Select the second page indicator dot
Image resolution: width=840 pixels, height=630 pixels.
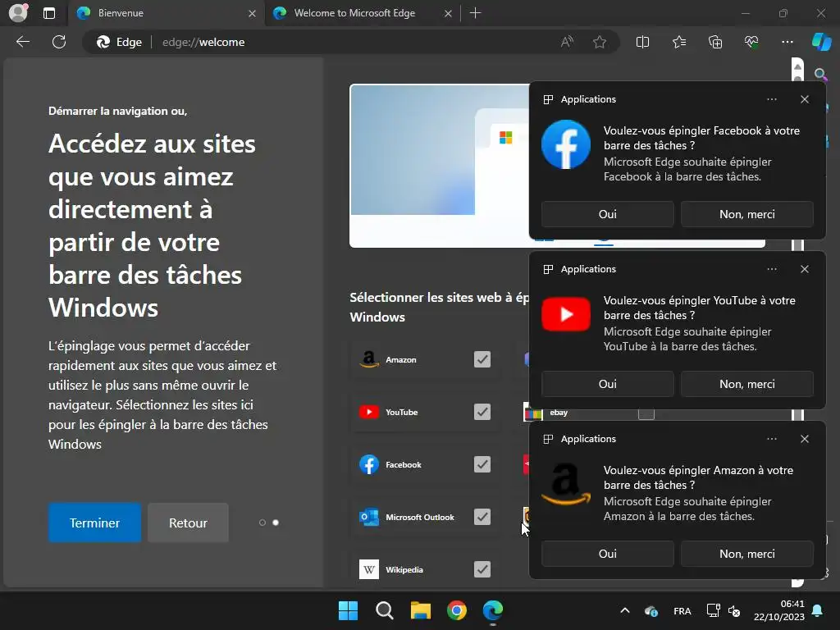[x=276, y=523]
